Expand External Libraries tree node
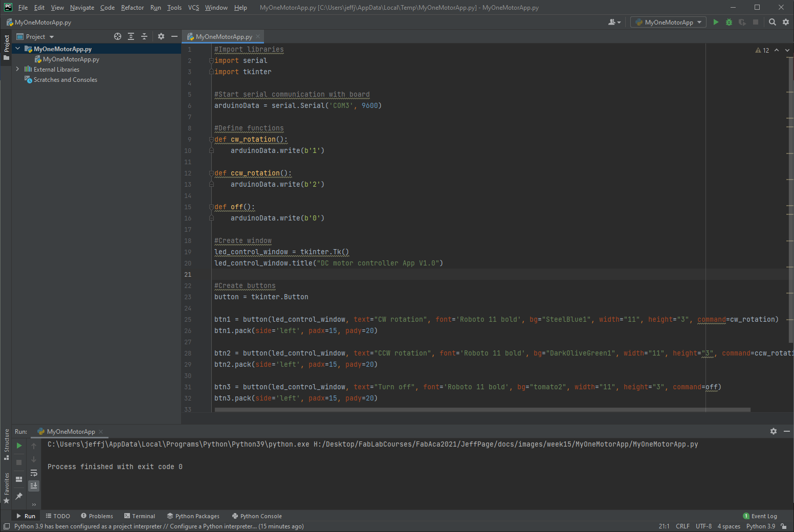This screenshot has height=532, width=794. [17, 69]
